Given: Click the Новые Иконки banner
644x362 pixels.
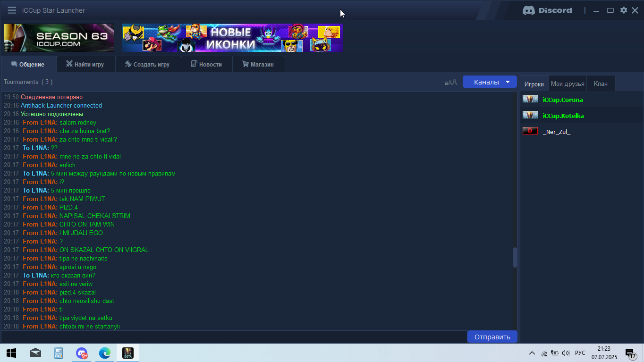Looking at the screenshot, I should click(232, 38).
